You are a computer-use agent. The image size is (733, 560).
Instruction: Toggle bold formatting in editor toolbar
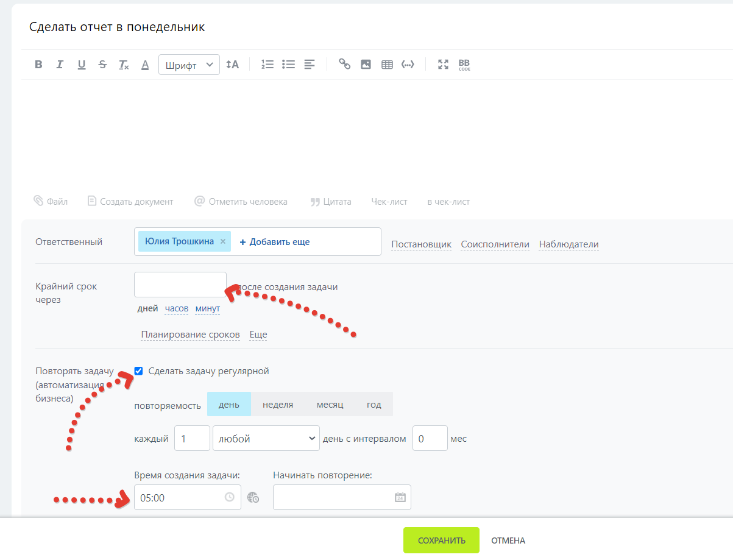pos(38,65)
